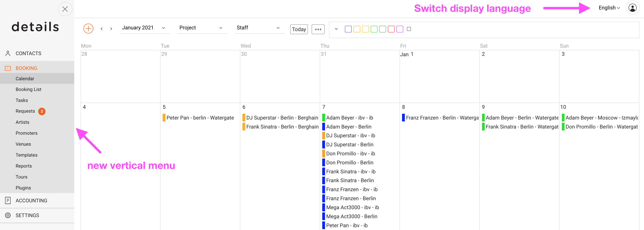Screen dimensions: 644x230
Task: Open the Project dropdown
Action: click(x=202, y=28)
